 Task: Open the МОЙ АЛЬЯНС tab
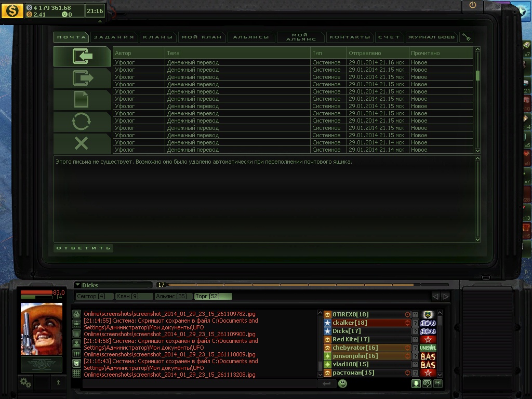click(301, 37)
